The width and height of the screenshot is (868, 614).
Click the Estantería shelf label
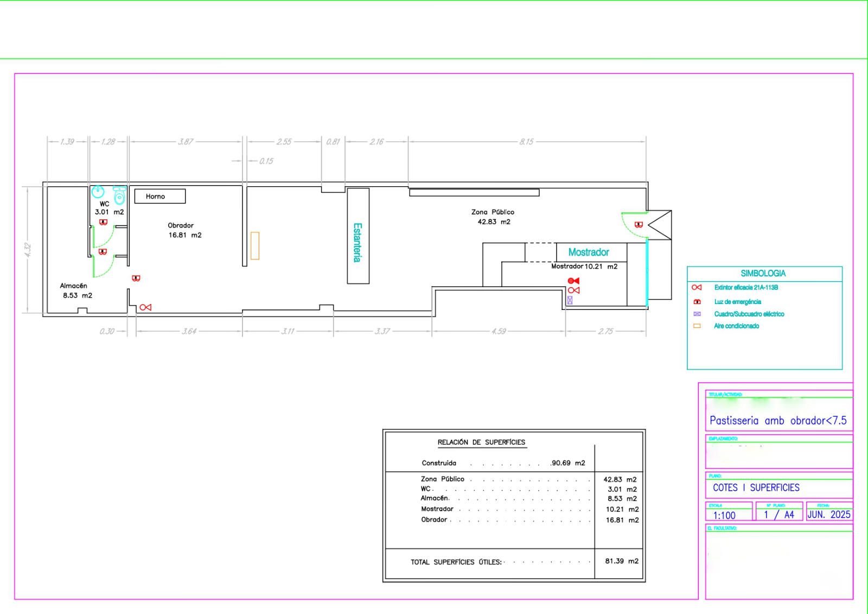coord(357,243)
